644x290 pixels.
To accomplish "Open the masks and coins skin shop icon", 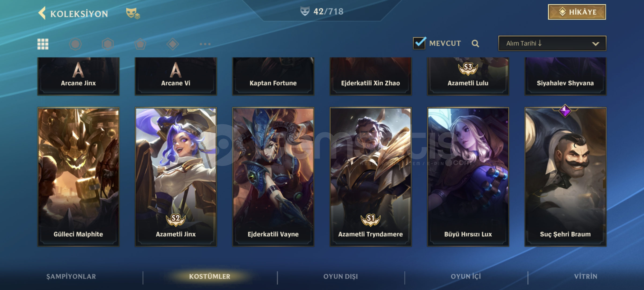I will pyautogui.click(x=133, y=13).
